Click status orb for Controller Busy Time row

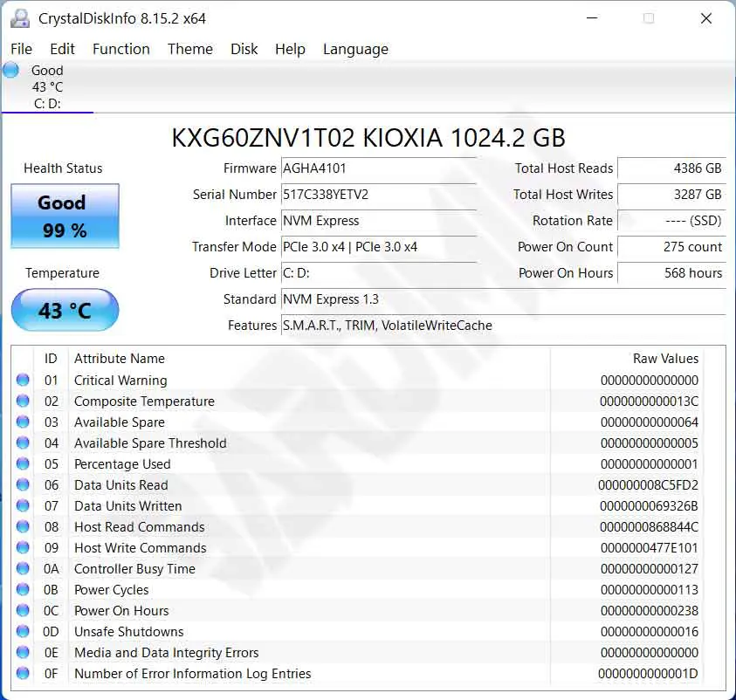[23, 568]
